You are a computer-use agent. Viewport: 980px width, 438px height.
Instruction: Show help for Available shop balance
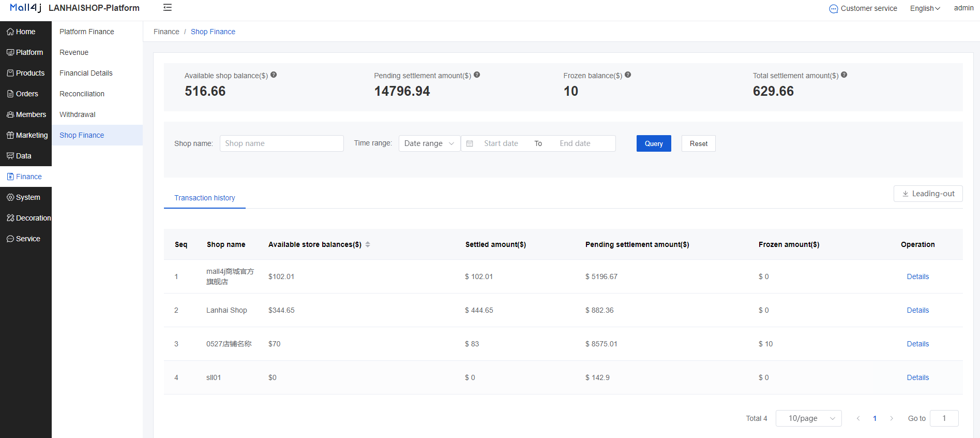click(274, 75)
